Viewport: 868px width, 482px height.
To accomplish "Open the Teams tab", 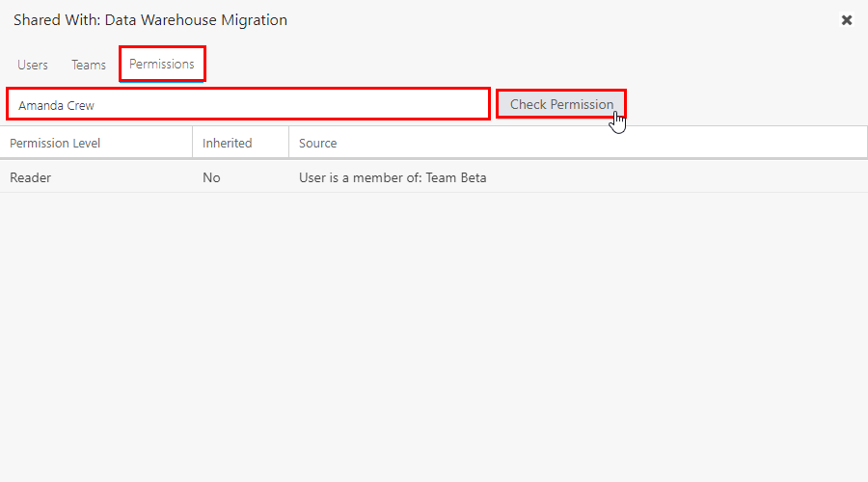I will (89, 65).
